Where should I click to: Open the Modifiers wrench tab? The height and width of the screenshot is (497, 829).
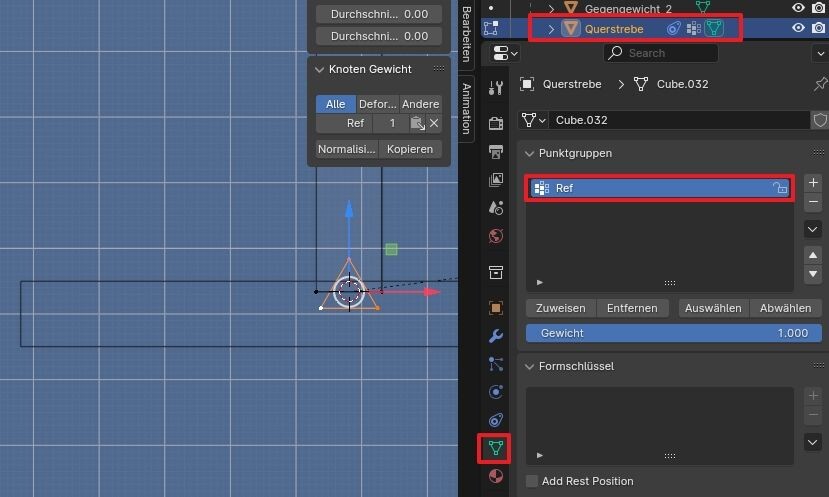[495, 336]
